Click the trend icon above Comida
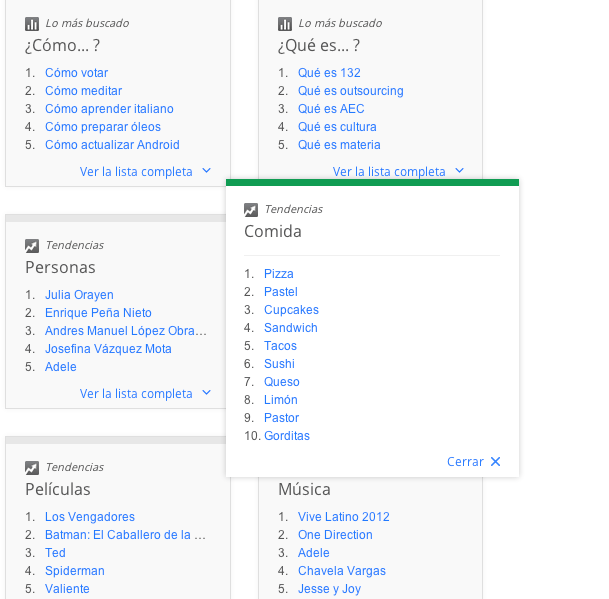The image size is (609, 599). [x=251, y=210]
